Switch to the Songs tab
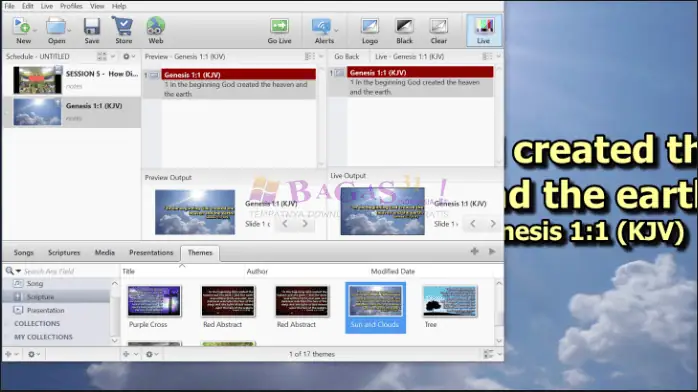Image resolution: width=698 pixels, height=392 pixels. (24, 253)
